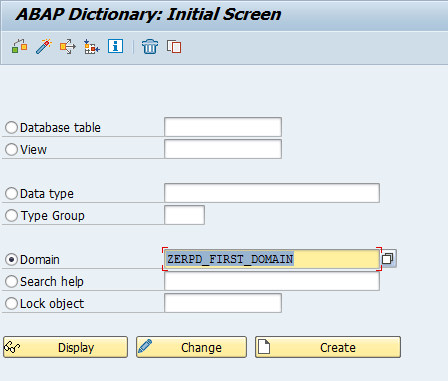The width and height of the screenshot is (448, 381).
Task: Select the Search help radio button
Action: coord(11,281)
